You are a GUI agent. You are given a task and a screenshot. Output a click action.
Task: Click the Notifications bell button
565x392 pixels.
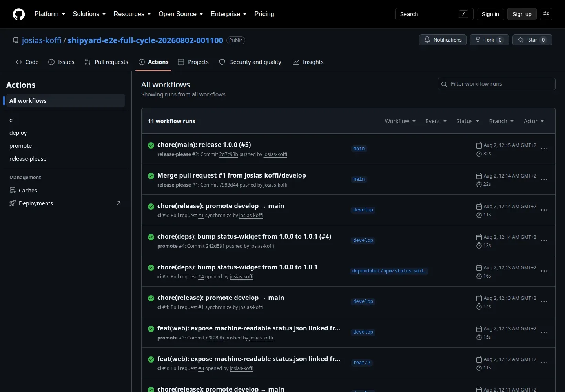coord(443,40)
